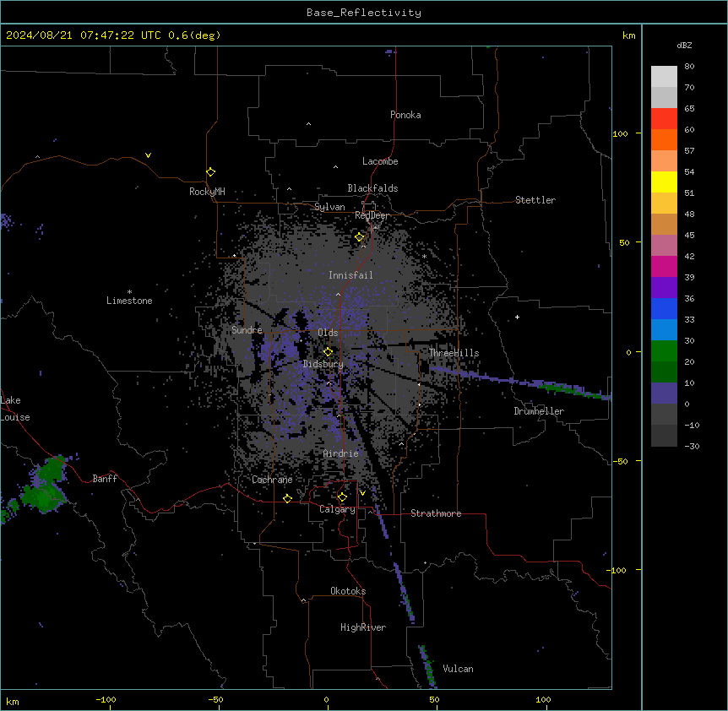Screen dimensions: 728x711
Task: Click the Airdrie label
Action: (x=340, y=453)
